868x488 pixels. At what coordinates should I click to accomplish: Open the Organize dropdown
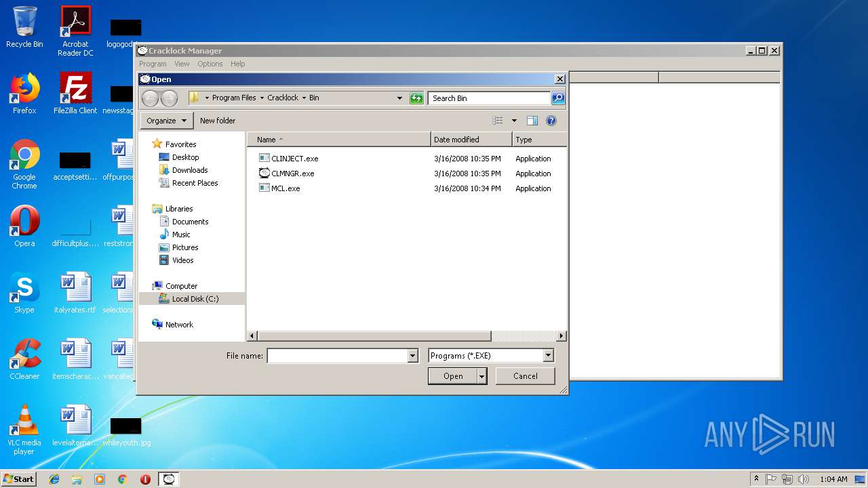click(x=166, y=121)
